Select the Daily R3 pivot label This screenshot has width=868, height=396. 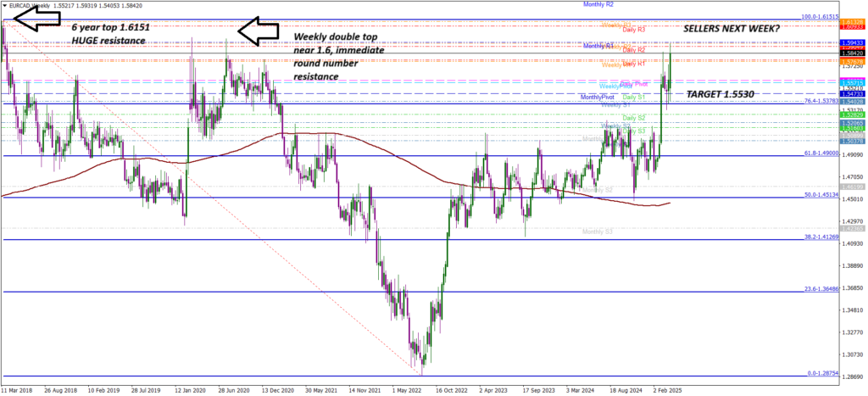634,30
